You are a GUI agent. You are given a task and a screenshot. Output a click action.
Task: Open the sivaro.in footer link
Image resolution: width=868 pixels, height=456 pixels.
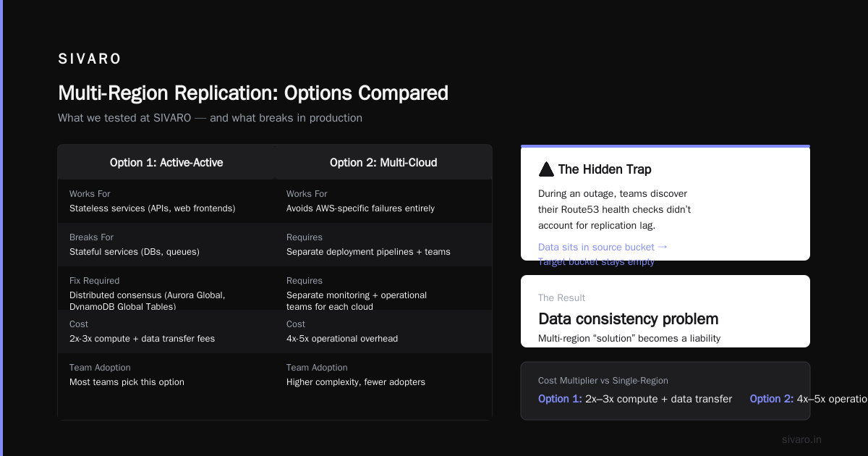pos(801,439)
